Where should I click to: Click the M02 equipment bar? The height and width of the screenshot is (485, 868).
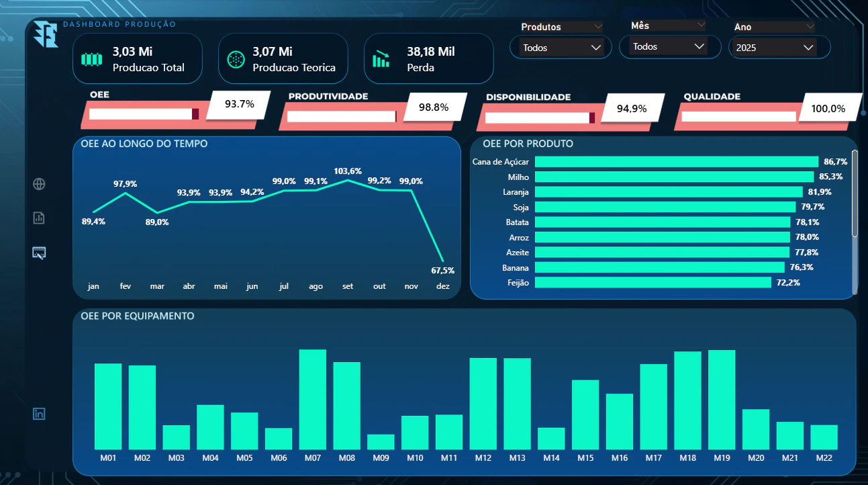click(x=142, y=408)
